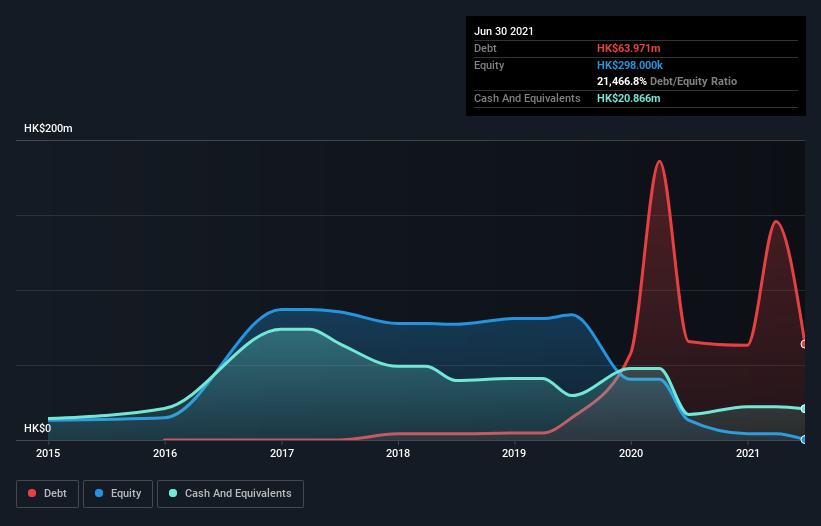
Task: Select the 2019 x-axis label
Action: coord(514,453)
